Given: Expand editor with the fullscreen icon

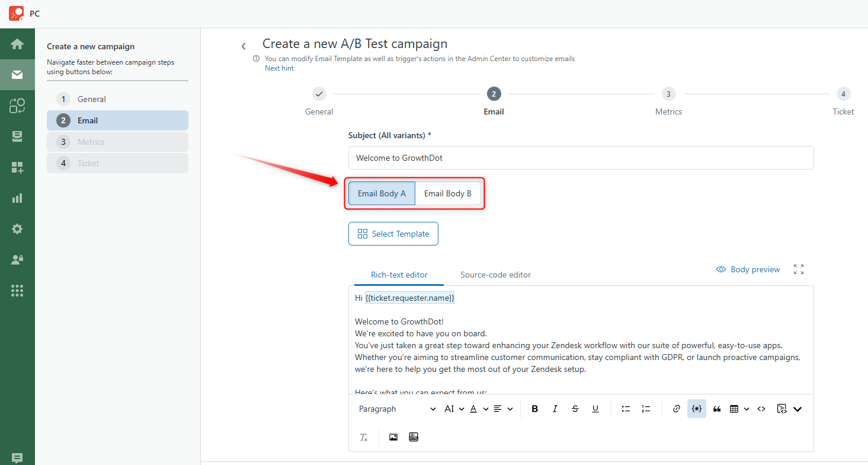Looking at the screenshot, I should (799, 269).
